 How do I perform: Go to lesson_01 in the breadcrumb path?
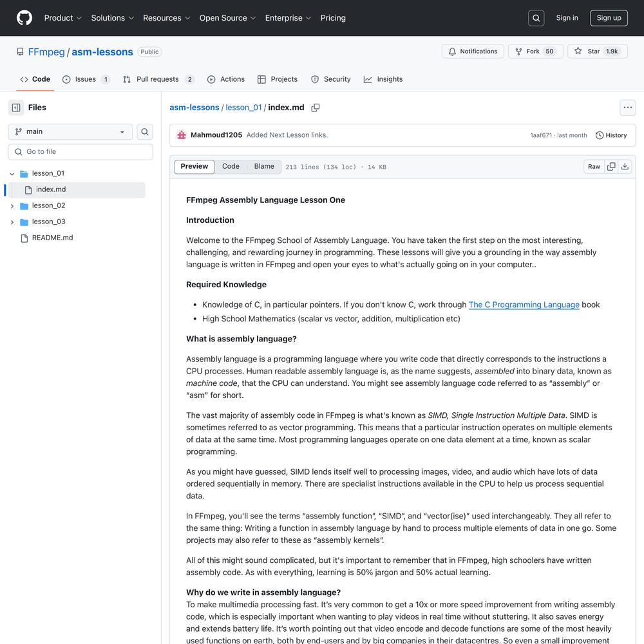tap(243, 108)
